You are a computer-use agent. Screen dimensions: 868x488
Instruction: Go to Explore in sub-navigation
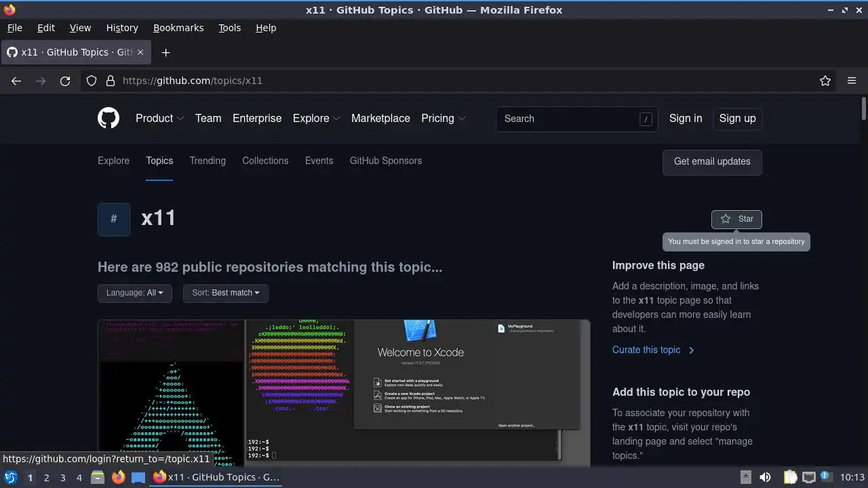click(x=113, y=161)
